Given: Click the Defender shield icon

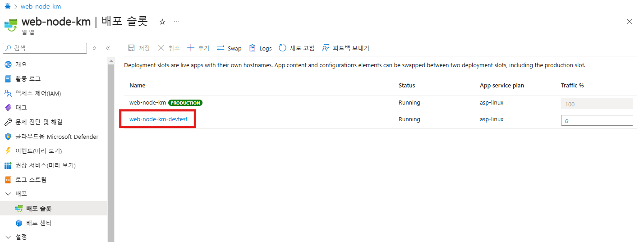Looking at the screenshot, I should (x=8, y=137).
